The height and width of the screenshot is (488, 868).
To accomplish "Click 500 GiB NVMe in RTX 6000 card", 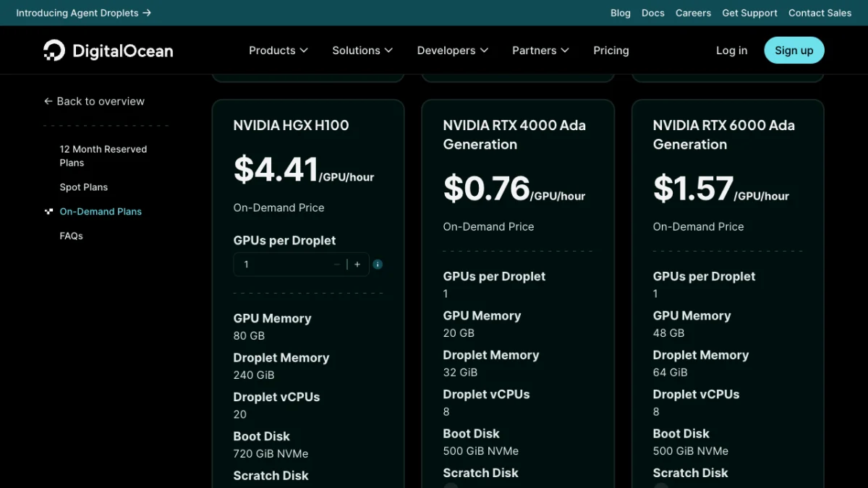I will 691,451.
